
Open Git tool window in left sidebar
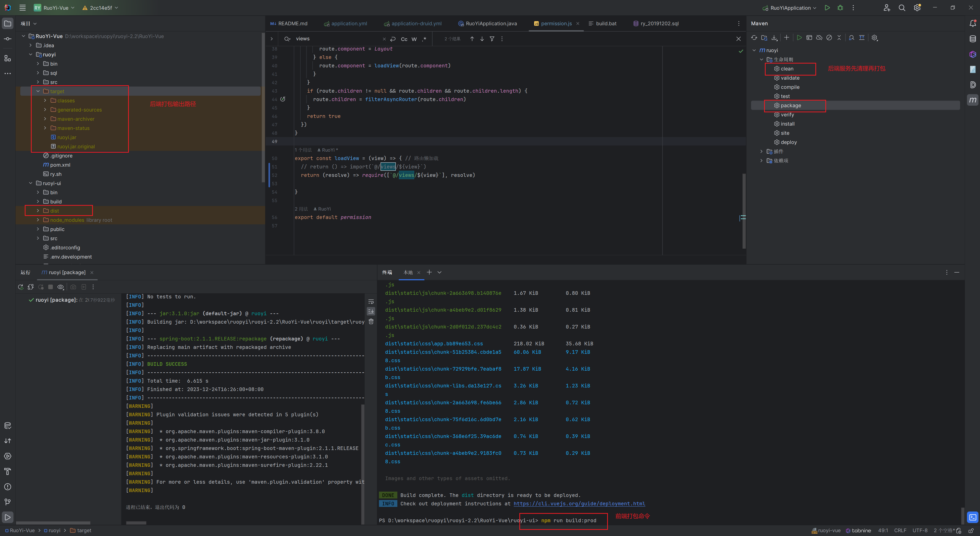click(x=8, y=502)
